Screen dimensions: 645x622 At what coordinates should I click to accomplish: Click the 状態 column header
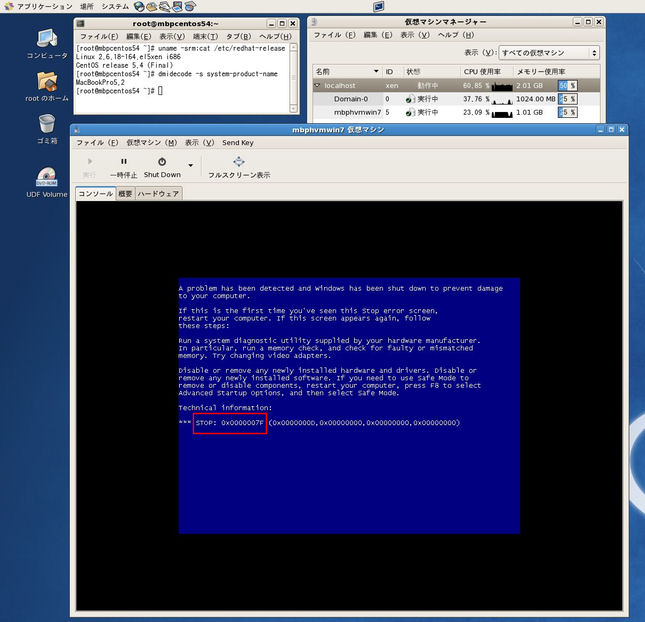tap(432, 72)
